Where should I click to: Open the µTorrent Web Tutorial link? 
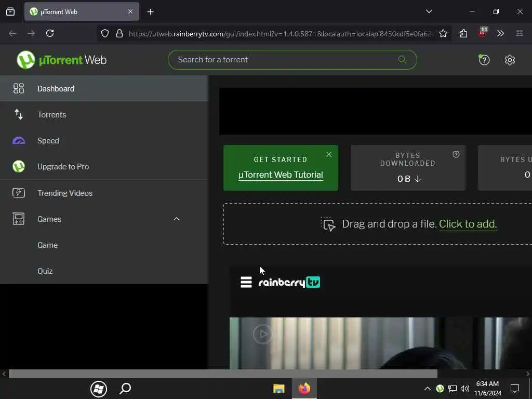tap(281, 175)
